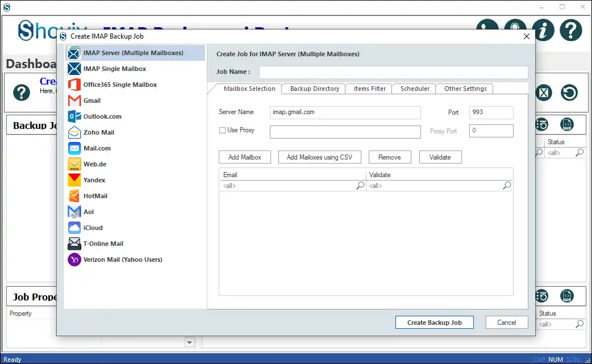Click the Email column header
The height and width of the screenshot is (364, 592).
[x=293, y=175]
